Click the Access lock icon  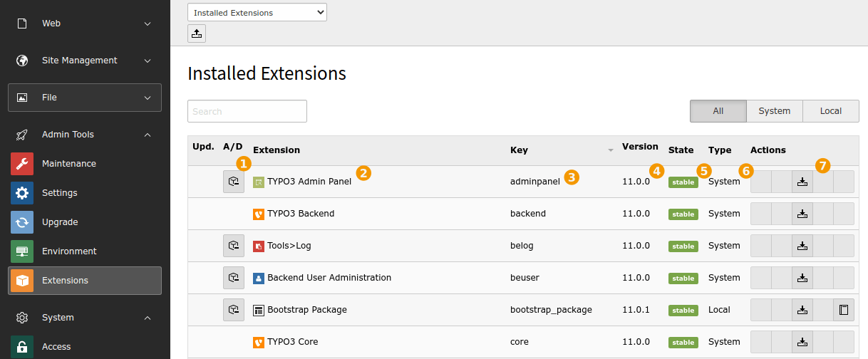coord(22,347)
